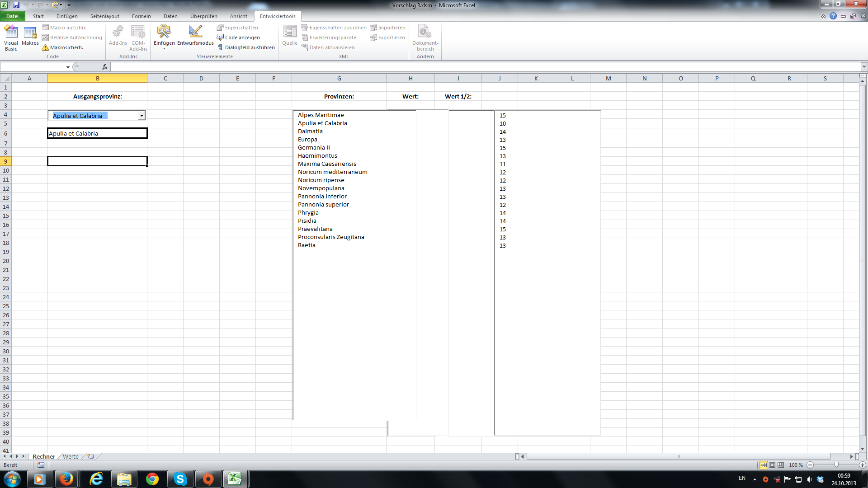868x488 pixels.
Task: Open the Name Box dropdown arrow
Action: pyautogui.click(x=68, y=67)
